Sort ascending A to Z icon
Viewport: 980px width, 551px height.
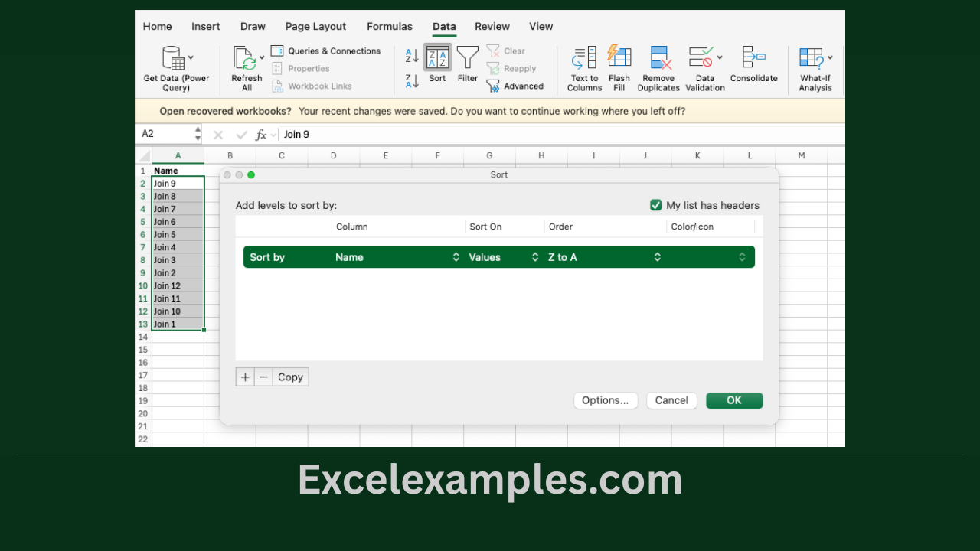coord(412,56)
